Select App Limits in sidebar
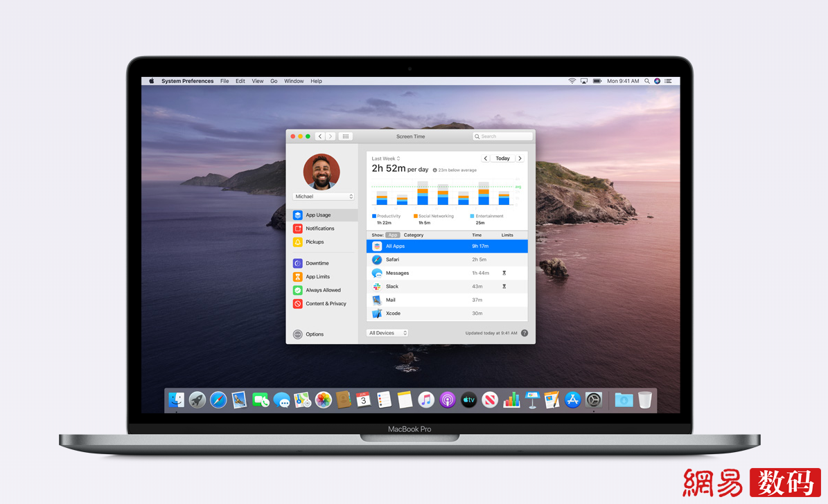 click(317, 277)
